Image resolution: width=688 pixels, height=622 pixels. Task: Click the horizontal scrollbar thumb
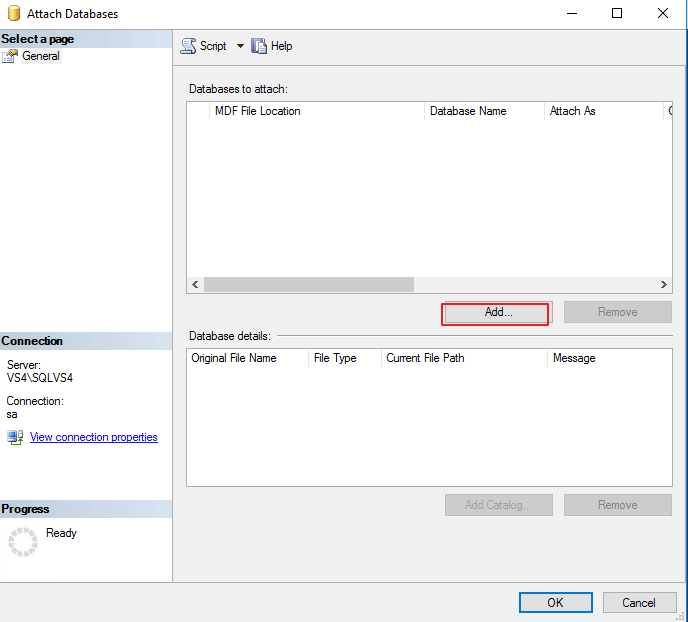click(x=309, y=285)
